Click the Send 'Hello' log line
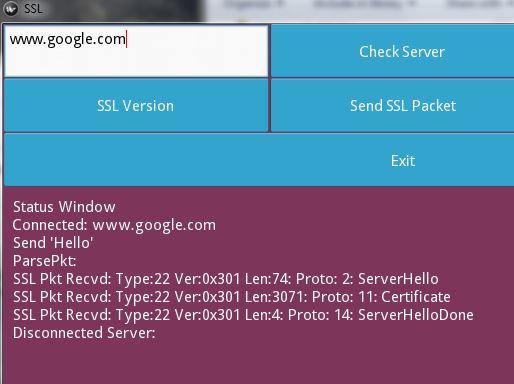Screen dimensions: 514x384 click(x=53, y=243)
